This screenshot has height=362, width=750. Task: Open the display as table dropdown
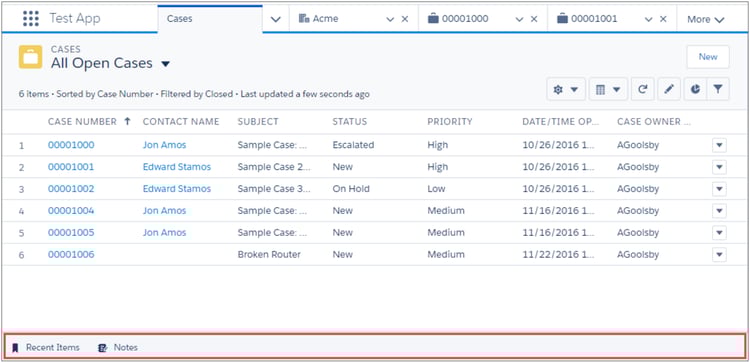click(608, 89)
